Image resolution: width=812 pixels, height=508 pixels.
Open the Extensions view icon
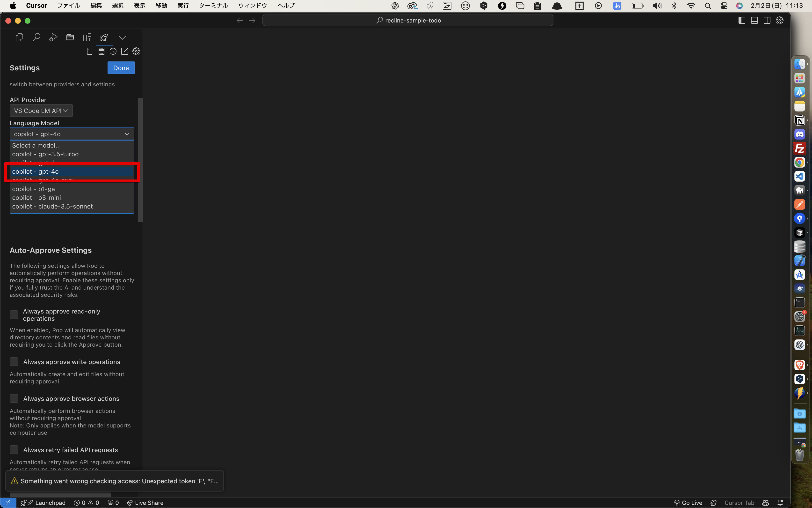coord(87,37)
